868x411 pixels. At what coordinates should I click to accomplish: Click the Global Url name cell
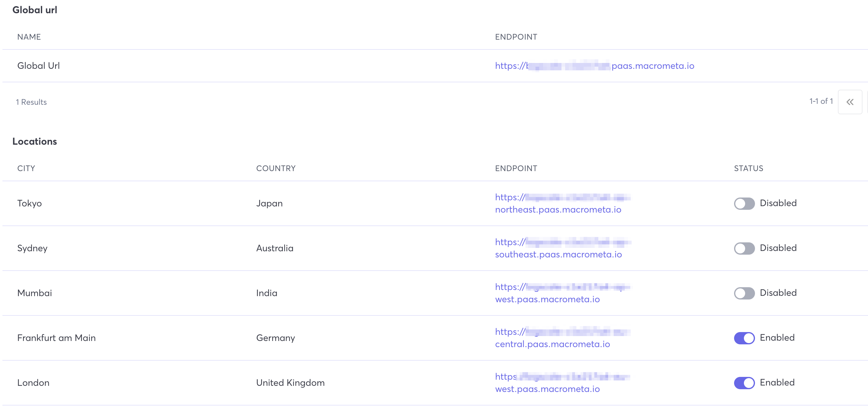38,66
